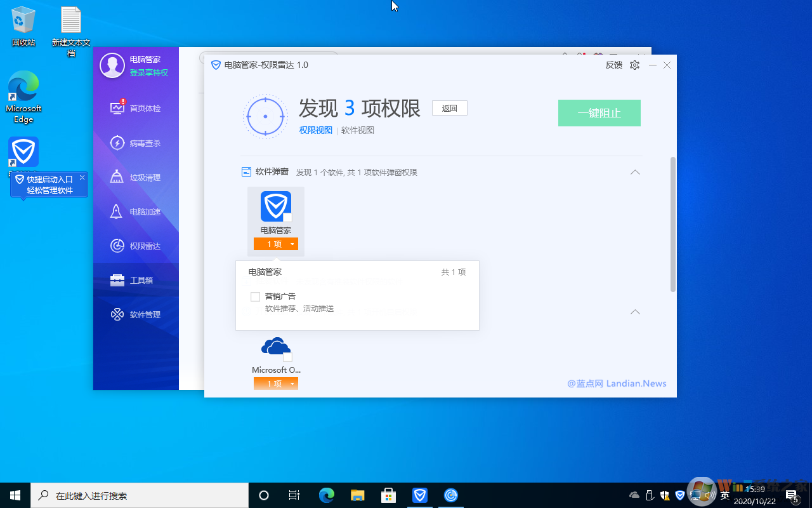This screenshot has height=508, width=812.
Task: Launch 电脑管家 from the taskbar
Action: pos(419,495)
